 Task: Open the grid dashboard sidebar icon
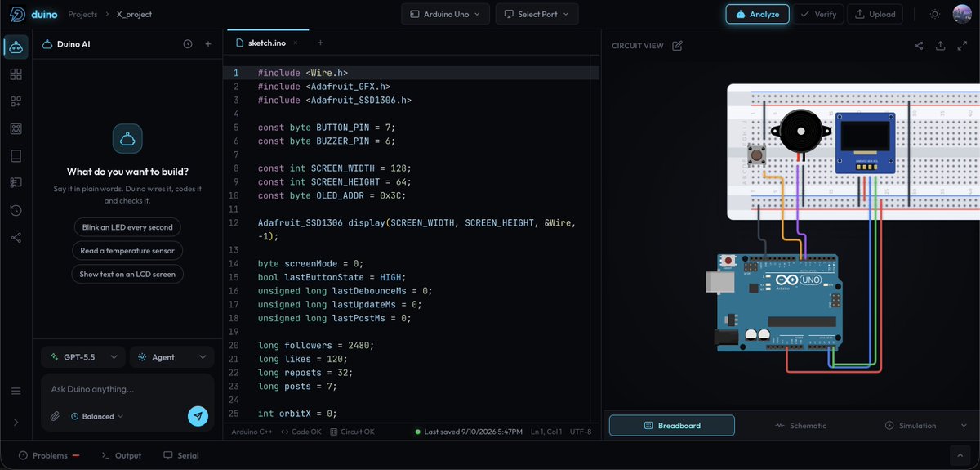16,74
